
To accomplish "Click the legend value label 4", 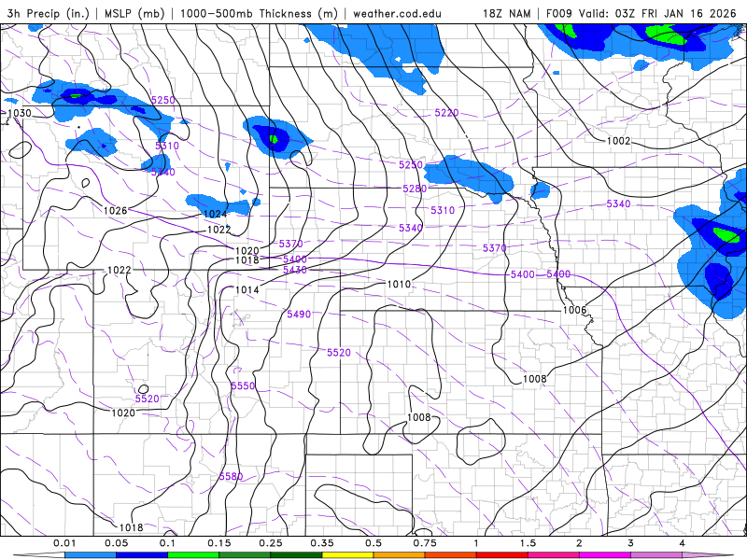I will pyautogui.click(x=682, y=543).
